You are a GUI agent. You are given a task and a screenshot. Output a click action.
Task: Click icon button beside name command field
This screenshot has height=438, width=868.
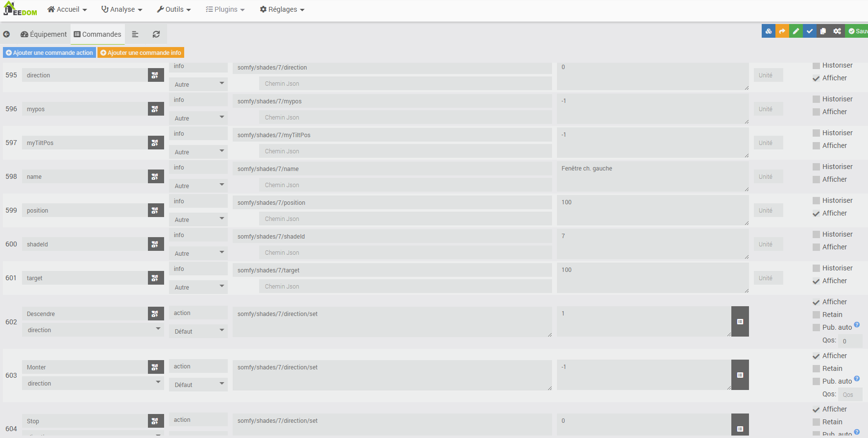coord(156,176)
